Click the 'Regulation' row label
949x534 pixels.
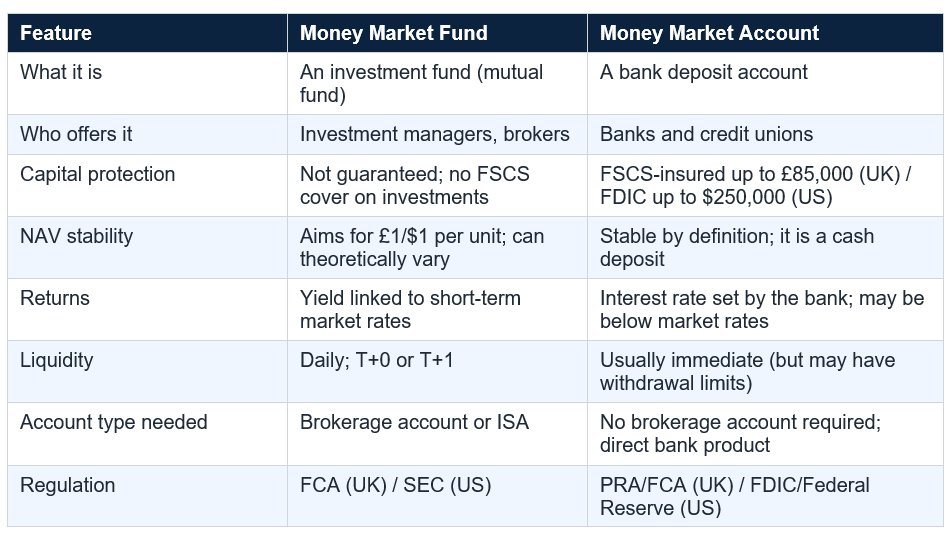147,496
